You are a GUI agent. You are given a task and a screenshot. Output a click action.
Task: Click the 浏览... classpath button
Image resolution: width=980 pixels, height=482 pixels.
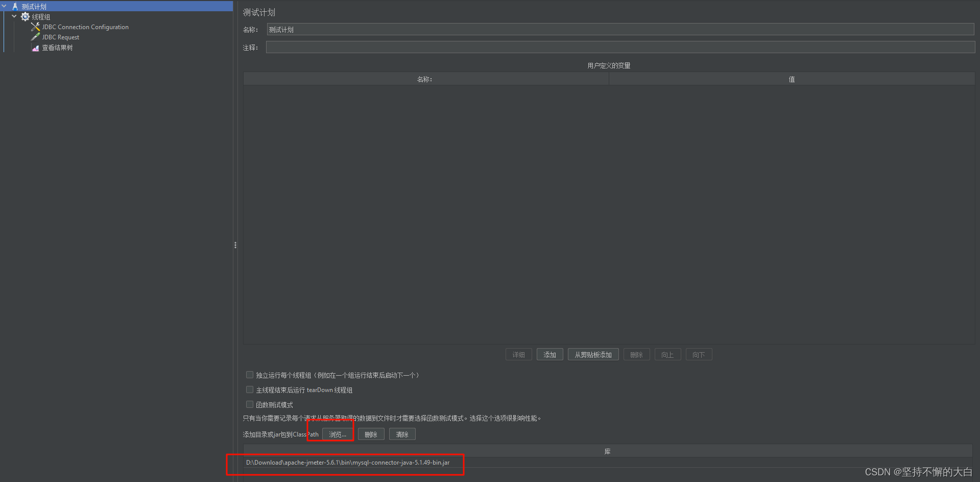click(x=338, y=434)
